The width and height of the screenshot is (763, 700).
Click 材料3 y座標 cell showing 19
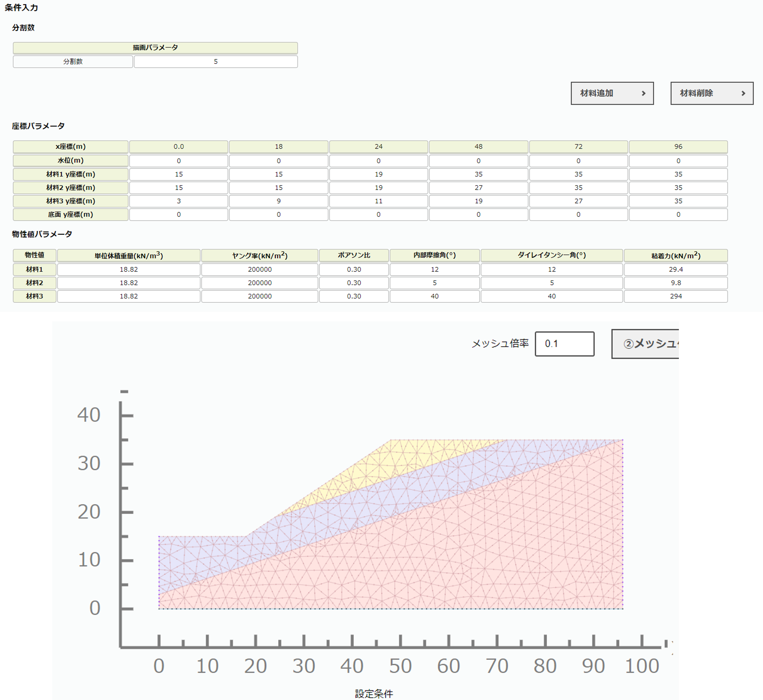478,201
